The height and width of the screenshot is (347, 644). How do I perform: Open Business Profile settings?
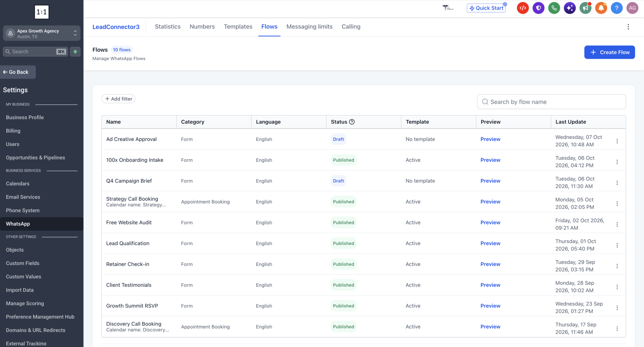(25, 118)
